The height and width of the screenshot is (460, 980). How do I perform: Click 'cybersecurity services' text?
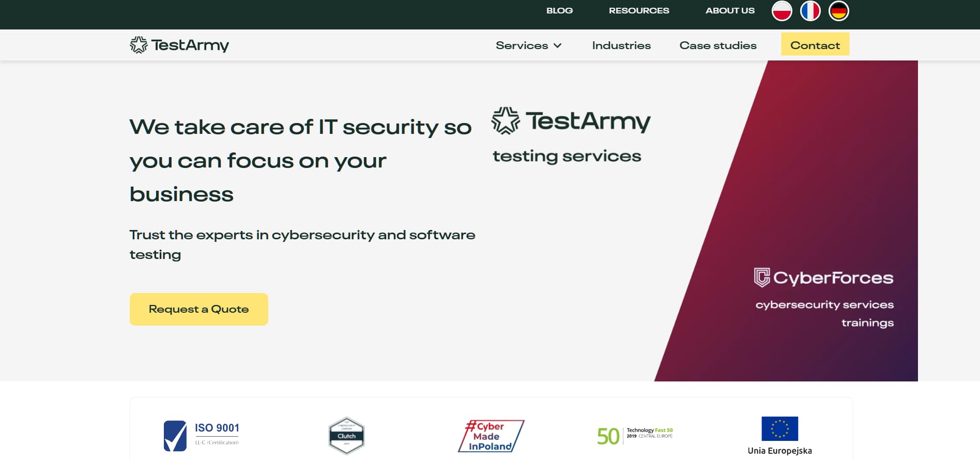pyautogui.click(x=824, y=305)
